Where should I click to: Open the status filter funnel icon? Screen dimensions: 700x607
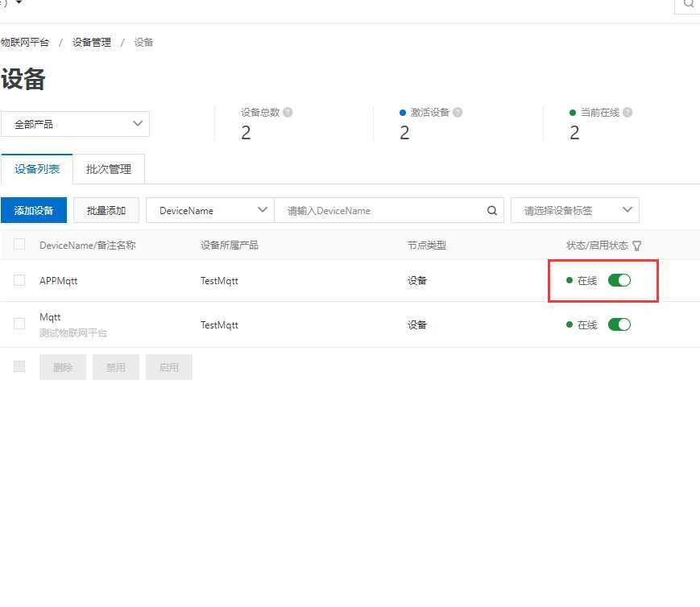637,246
